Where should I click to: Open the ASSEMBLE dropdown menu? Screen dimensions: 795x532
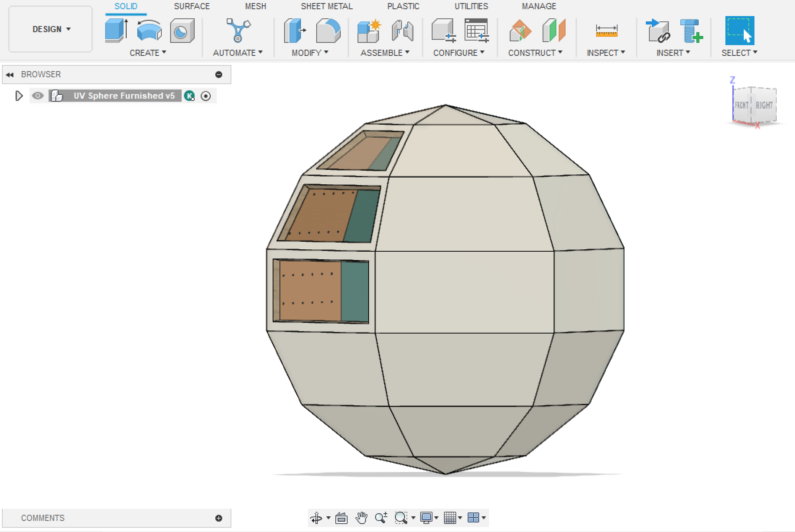385,53
